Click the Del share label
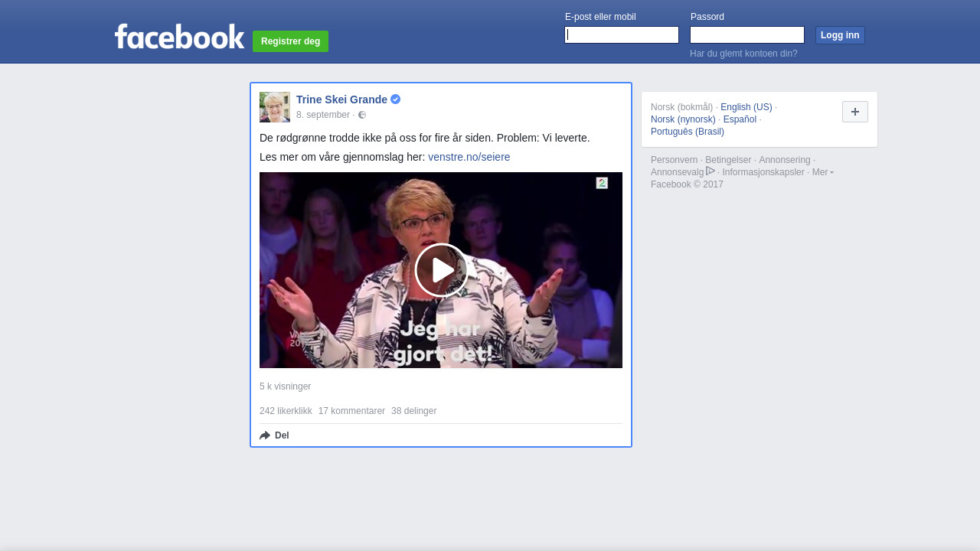The image size is (980, 551). [x=282, y=435]
